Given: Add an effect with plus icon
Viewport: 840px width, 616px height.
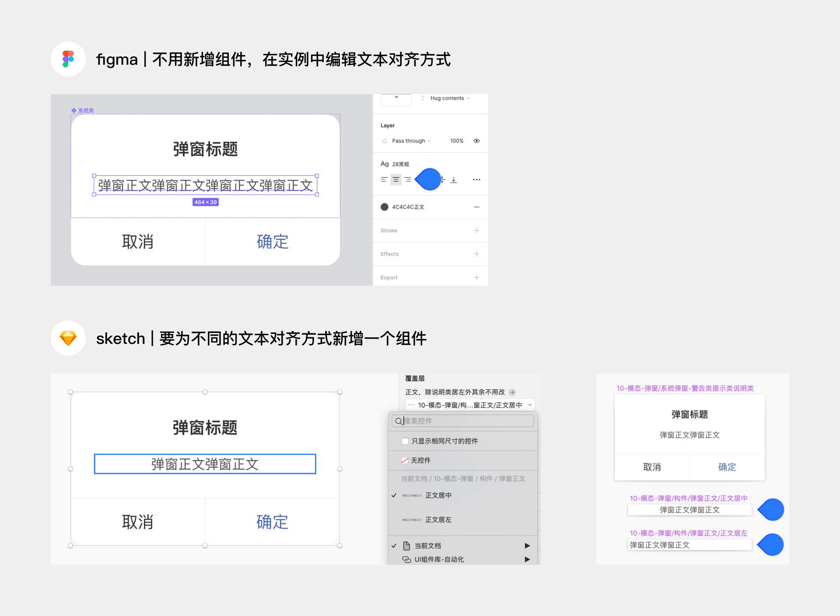Looking at the screenshot, I should [476, 254].
